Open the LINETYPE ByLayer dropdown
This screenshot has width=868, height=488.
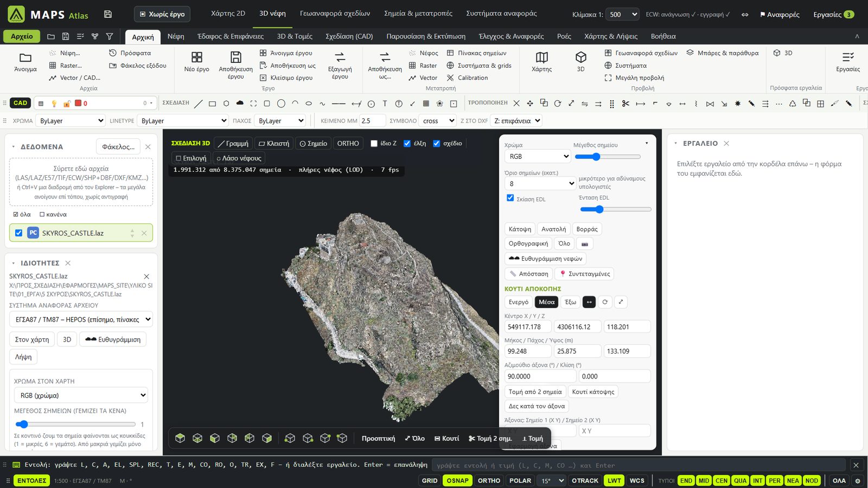tap(183, 121)
